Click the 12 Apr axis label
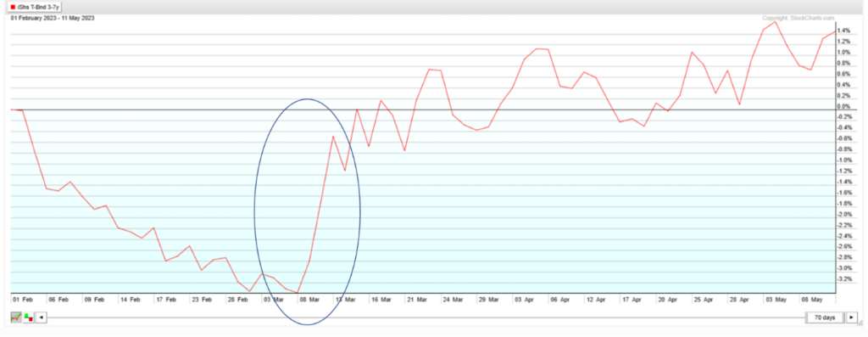Image resolution: width=868 pixels, height=337 pixels. pos(596,300)
